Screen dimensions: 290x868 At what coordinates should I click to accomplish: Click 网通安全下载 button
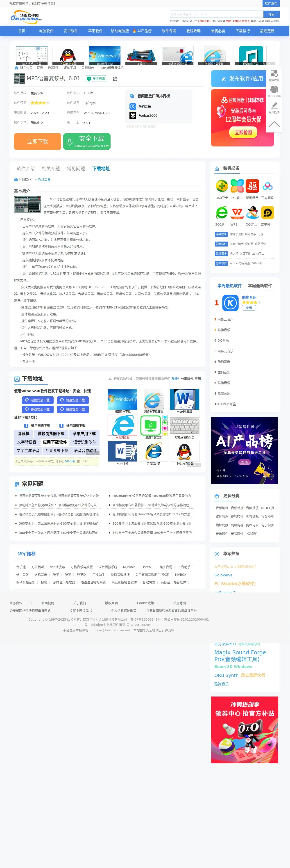click(72, 400)
